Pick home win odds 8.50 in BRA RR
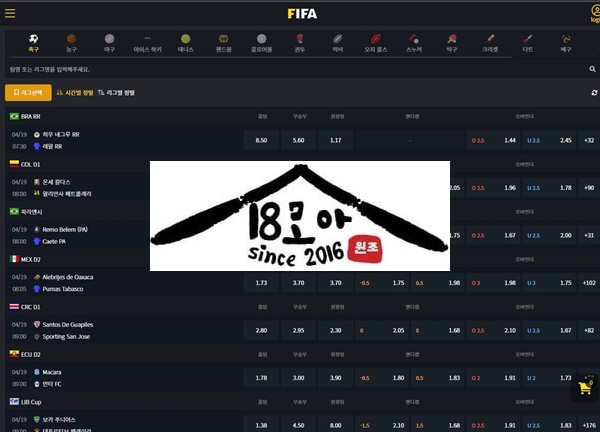The image size is (600, 432). point(261,140)
